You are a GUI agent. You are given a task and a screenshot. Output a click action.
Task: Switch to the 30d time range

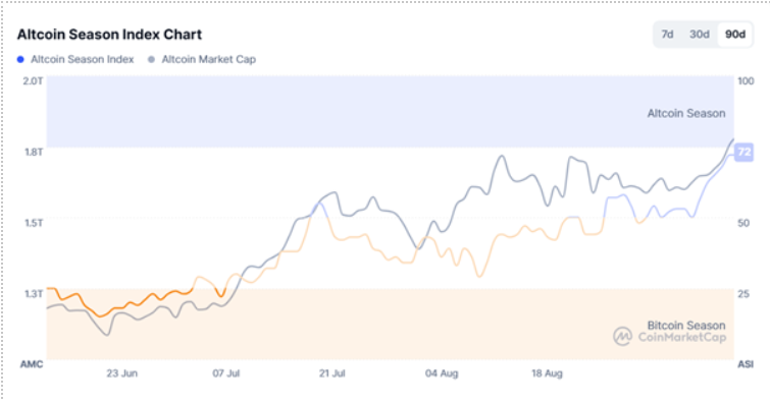pos(699,35)
